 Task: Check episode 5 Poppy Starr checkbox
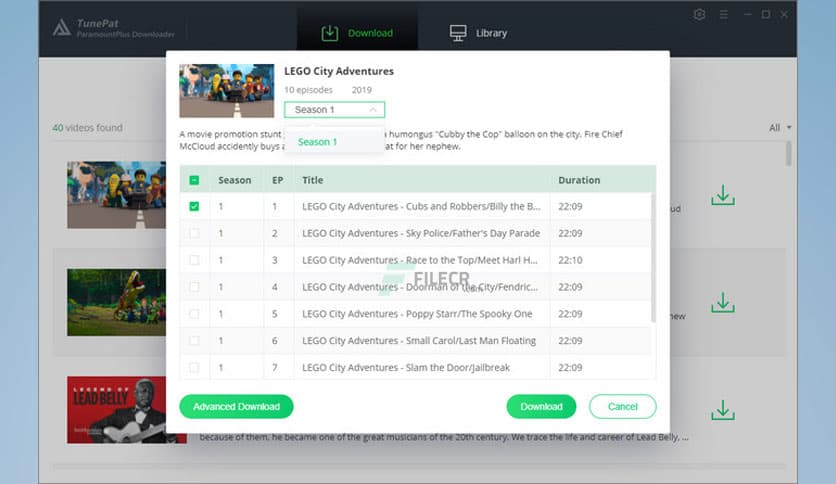194,313
